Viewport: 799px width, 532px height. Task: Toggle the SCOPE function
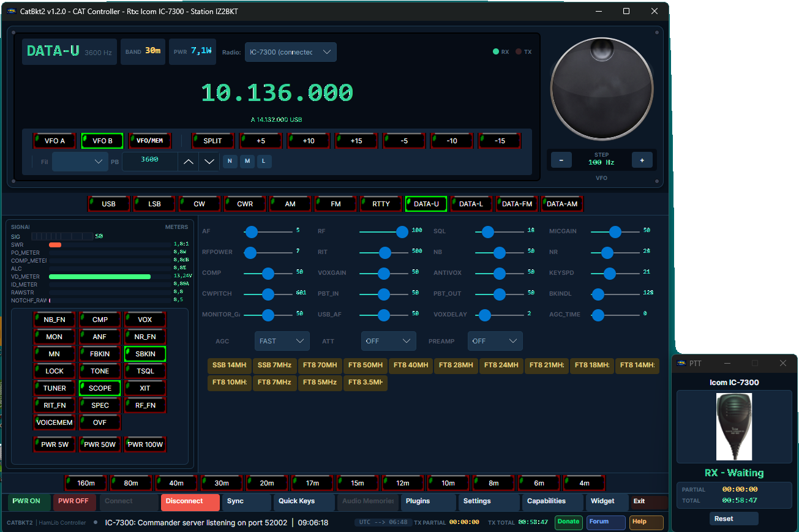coord(100,388)
